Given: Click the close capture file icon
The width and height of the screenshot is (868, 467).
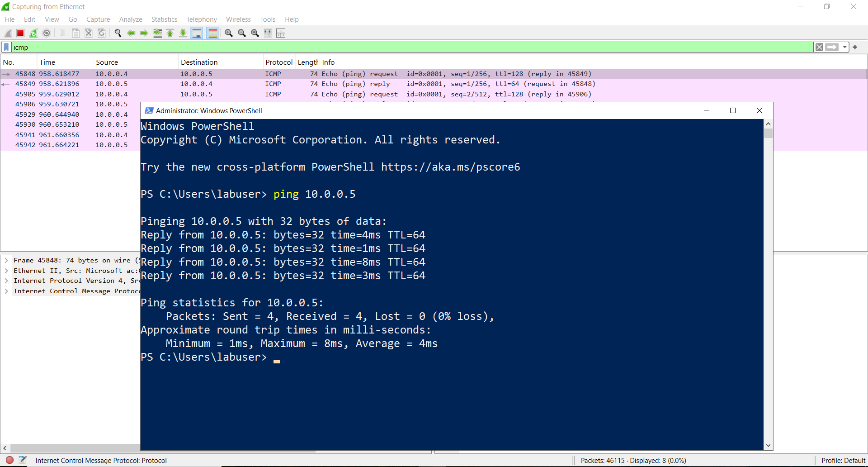Looking at the screenshot, I should [89, 33].
